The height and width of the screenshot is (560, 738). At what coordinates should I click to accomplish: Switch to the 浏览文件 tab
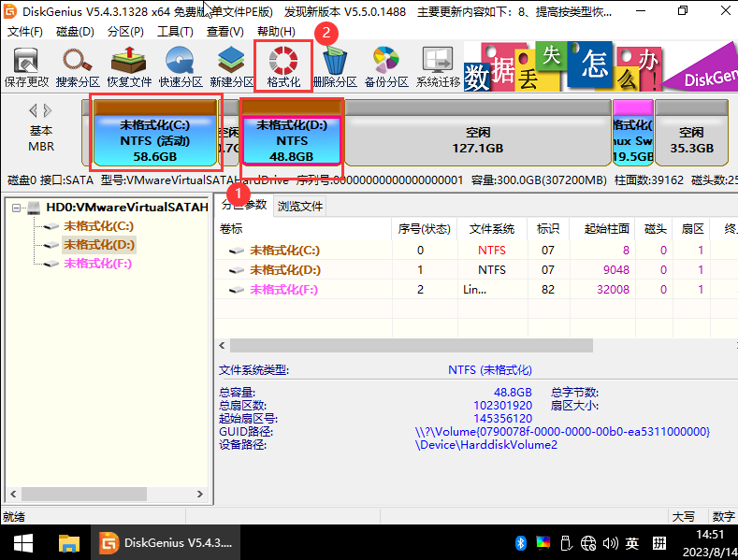pos(300,207)
